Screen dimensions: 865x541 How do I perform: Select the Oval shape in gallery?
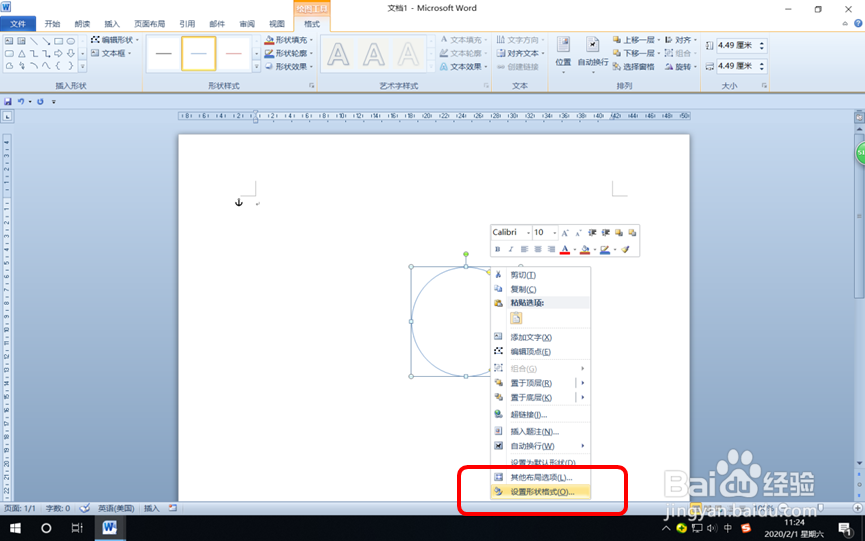pyautogui.click(x=71, y=41)
